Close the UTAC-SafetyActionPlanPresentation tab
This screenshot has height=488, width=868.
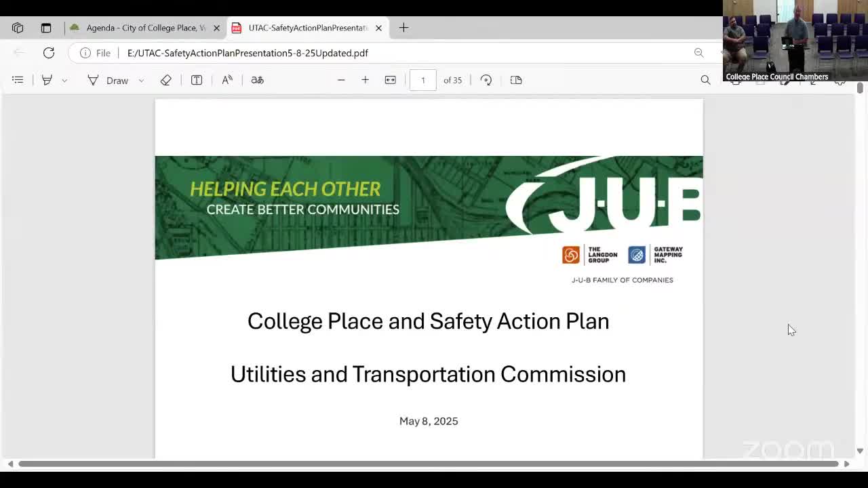[378, 28]
